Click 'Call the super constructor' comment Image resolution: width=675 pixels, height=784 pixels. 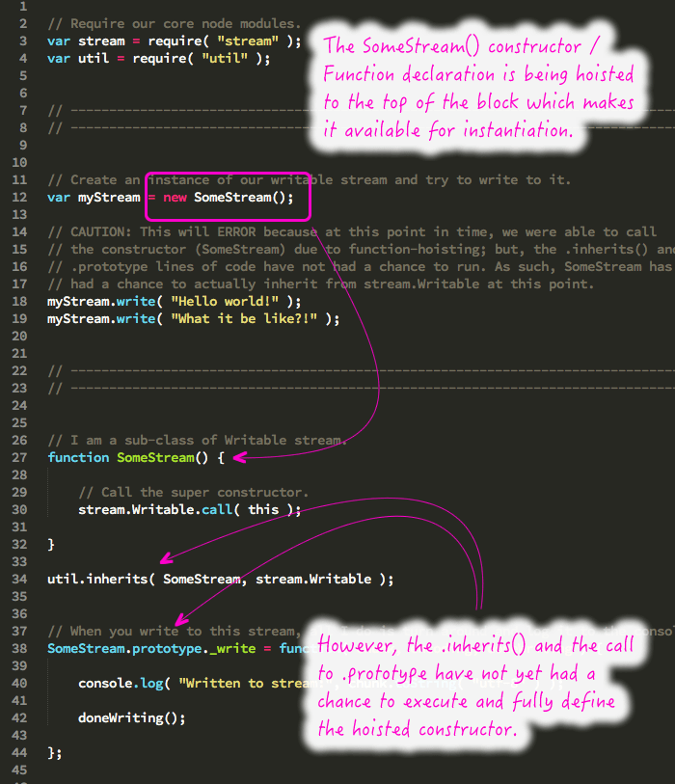click(194, 492)
